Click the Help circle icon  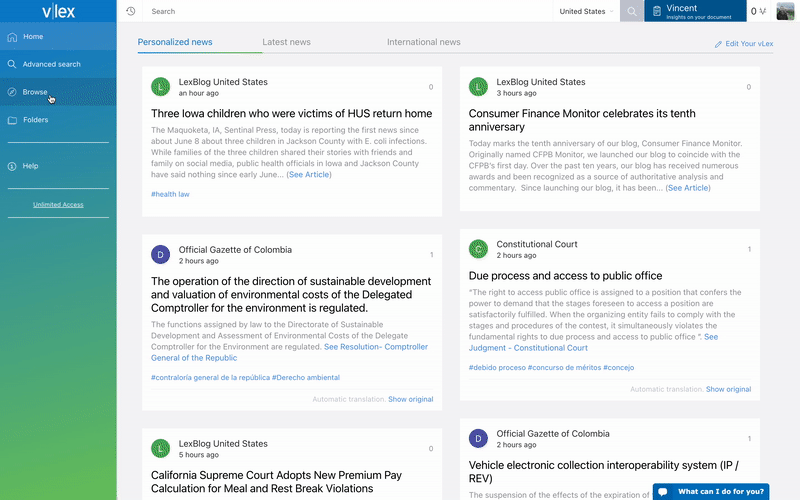point(12,166)
